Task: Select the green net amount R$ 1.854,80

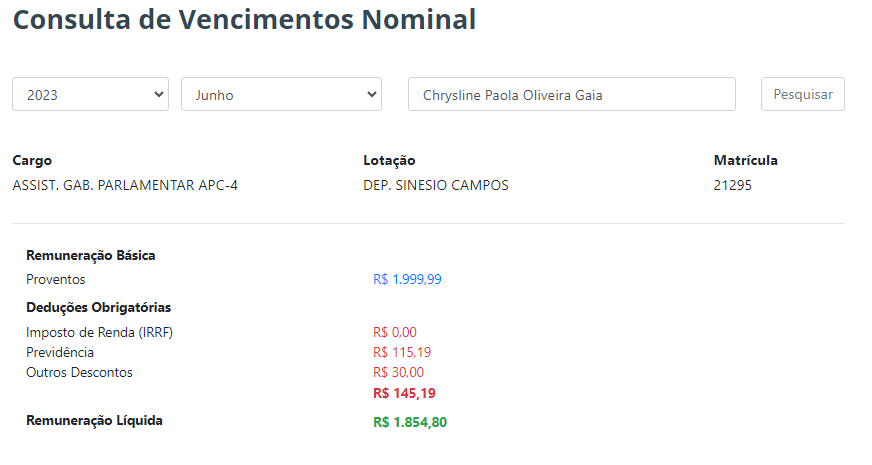Action: (410, 422)
